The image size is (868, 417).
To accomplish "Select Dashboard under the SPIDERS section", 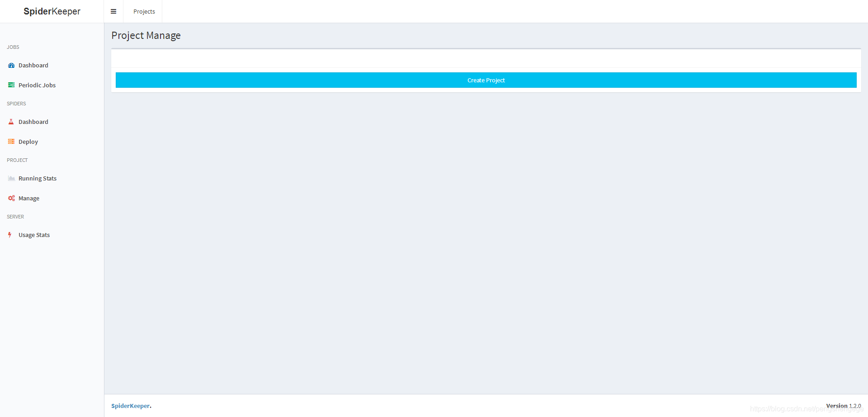I will 33,122.
